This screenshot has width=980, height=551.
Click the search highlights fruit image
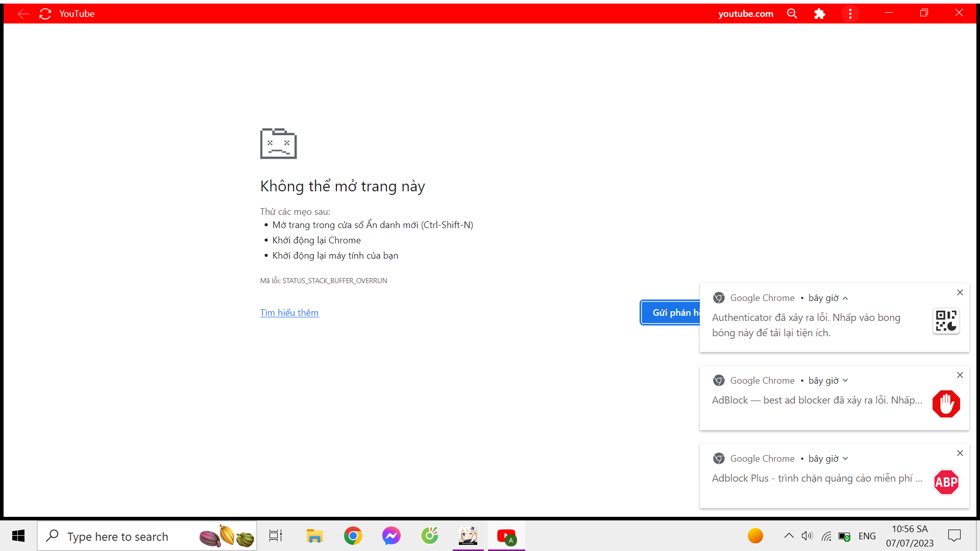[x=227, y=536]
